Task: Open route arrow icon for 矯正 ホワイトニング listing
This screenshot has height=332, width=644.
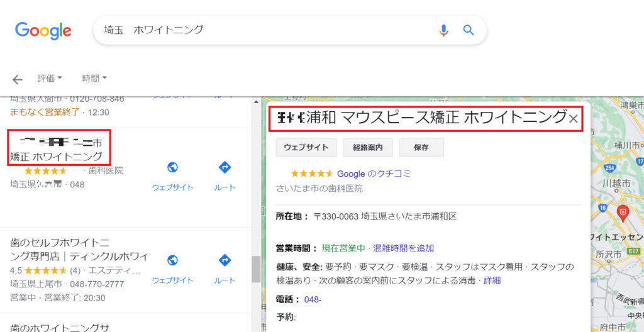Action: [225, 168]
